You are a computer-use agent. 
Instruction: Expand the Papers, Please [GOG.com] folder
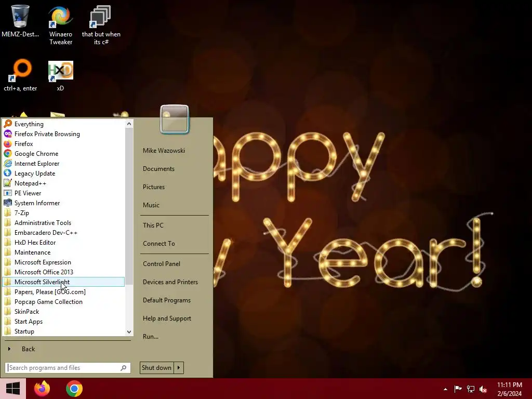63,291
